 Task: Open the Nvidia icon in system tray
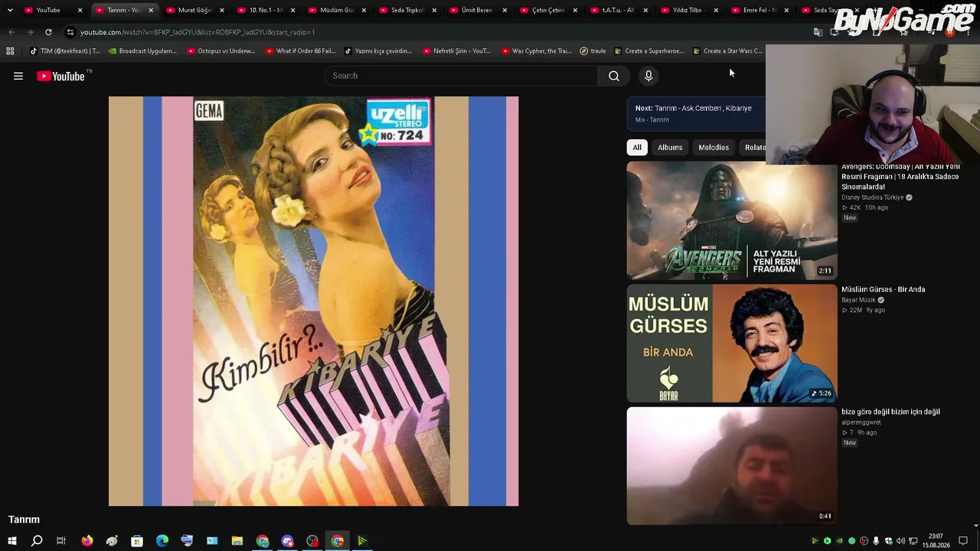[x=839, y=541]
